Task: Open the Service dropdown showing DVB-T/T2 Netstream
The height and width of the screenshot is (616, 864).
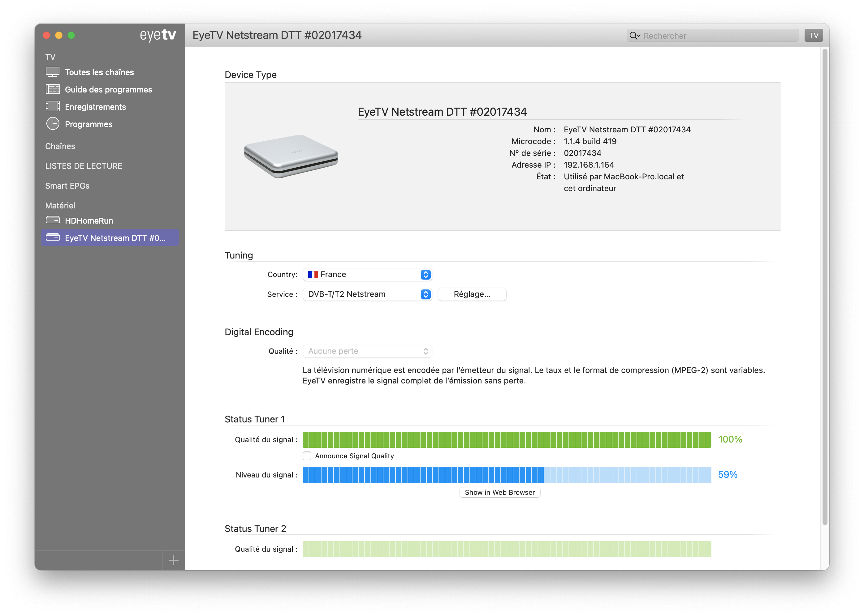Action: coord(367,294)
